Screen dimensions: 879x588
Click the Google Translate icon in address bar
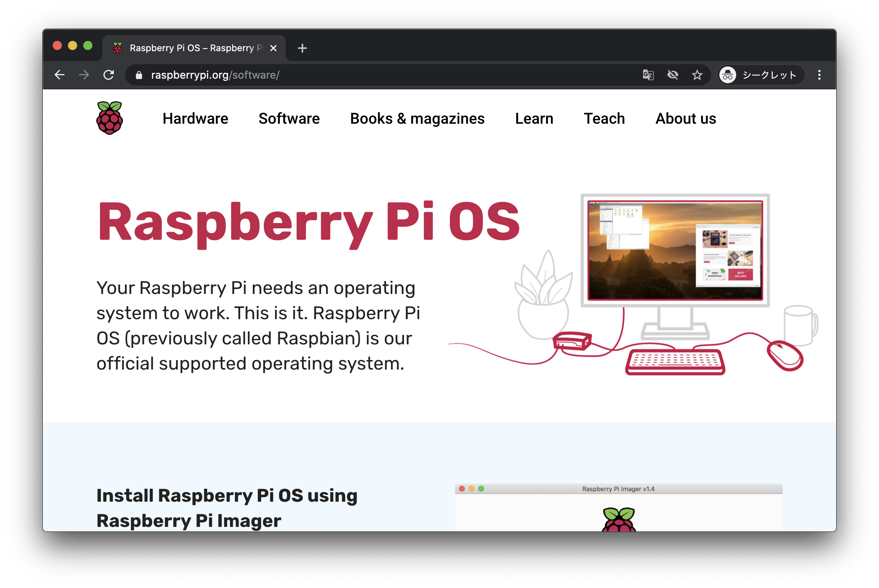click(x=648, y=75)
